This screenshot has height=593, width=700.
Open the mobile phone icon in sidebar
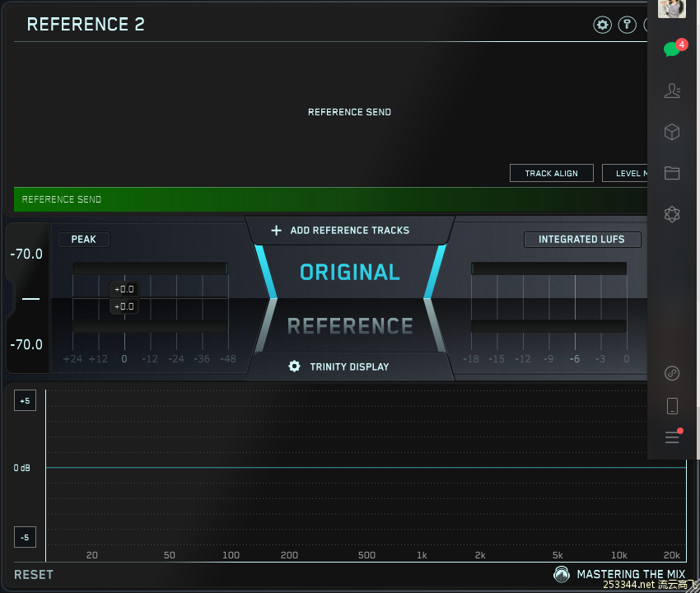[x=672, y=406]
